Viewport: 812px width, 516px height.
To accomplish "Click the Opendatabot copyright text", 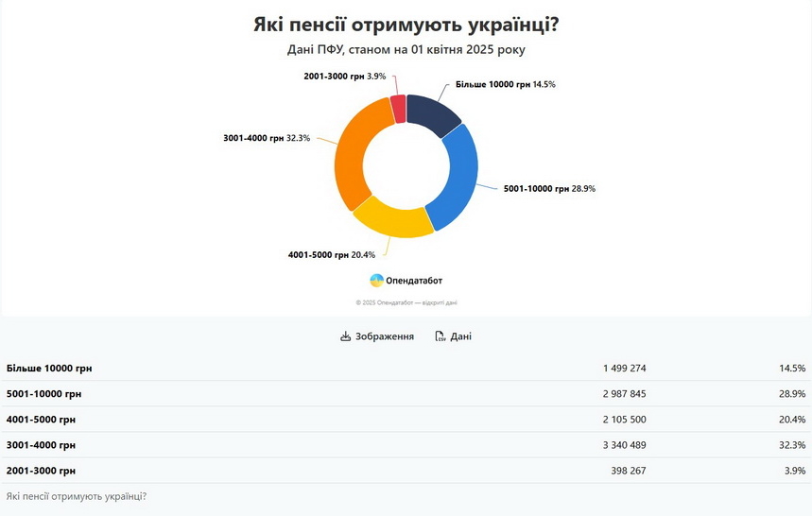I will [x=406, y=302].
